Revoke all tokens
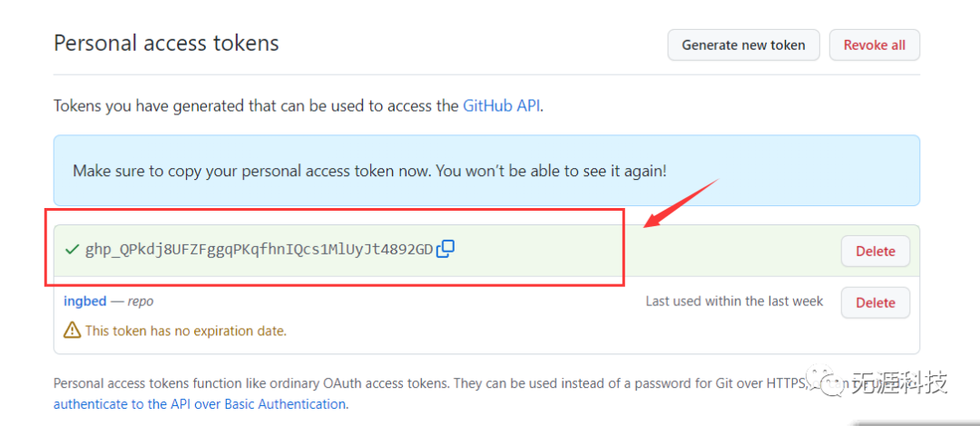The image size is (980, 426). (875, 45)
